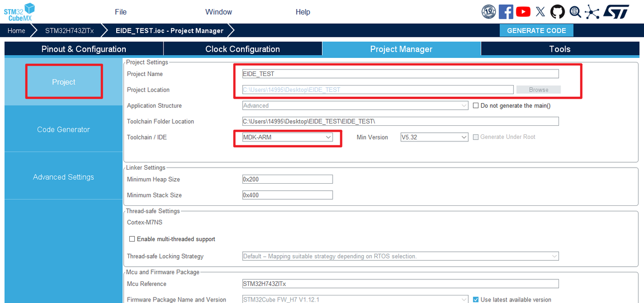Viewport: 644px width, 303px height.
Task: Click the STM32CubeMX logo
Action: point(20,12)
